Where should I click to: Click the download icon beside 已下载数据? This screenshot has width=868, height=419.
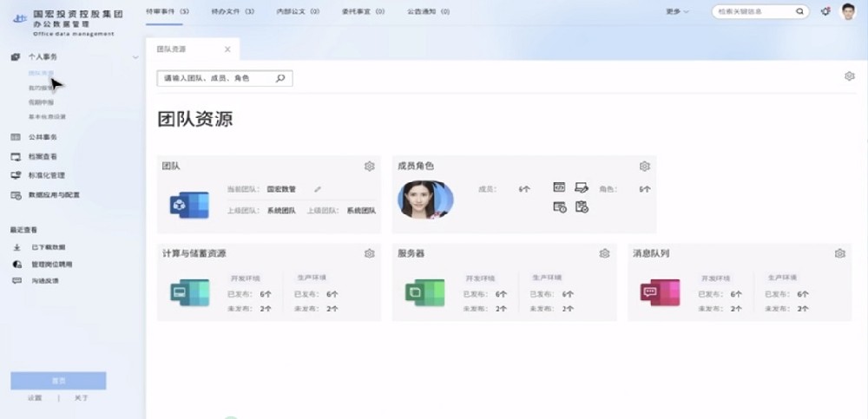[x=16, y=247]
